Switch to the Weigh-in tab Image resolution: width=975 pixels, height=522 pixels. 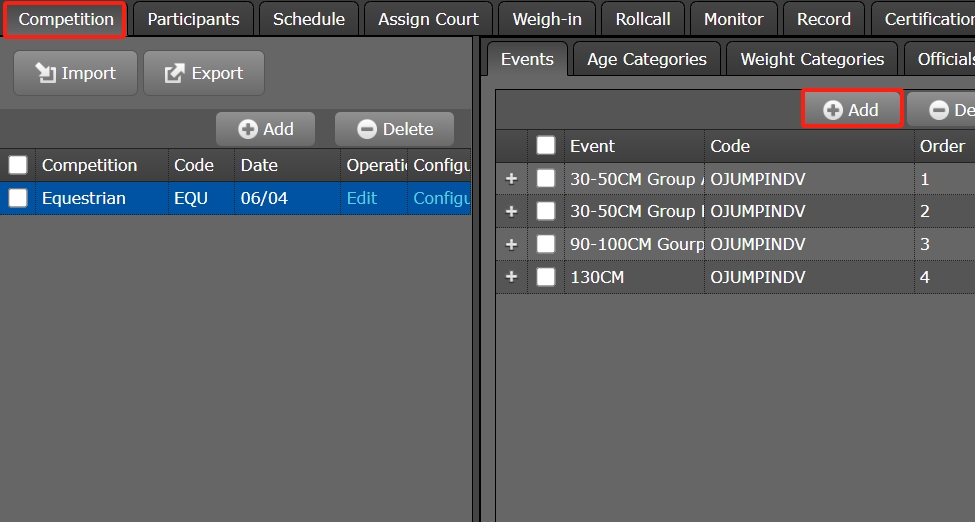[546, 19]
